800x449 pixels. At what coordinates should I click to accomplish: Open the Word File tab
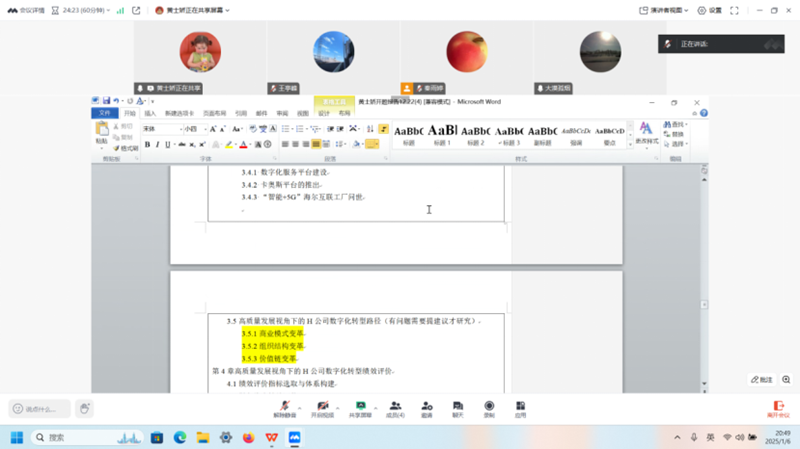104,113
